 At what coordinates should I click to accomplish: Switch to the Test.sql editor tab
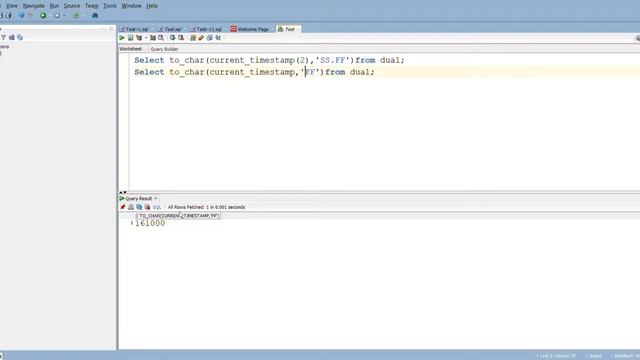[170, 29]
